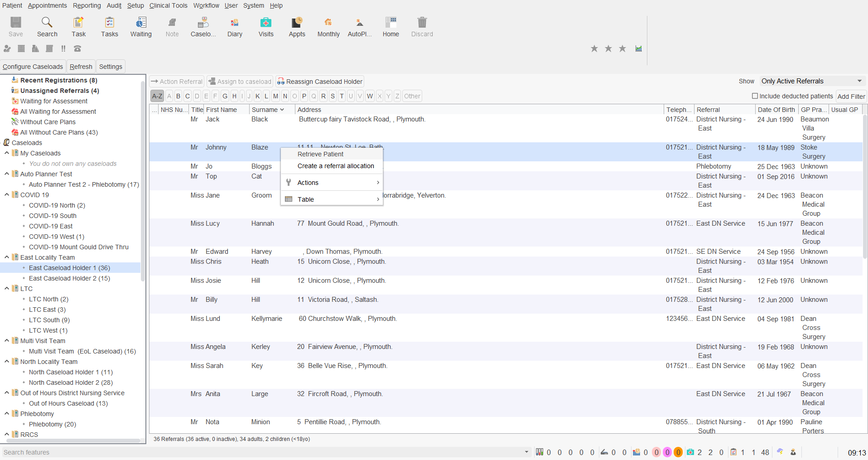Click the Discard trash icon
The width and height of the screenshot is (868, 460).
pos(422,27)
